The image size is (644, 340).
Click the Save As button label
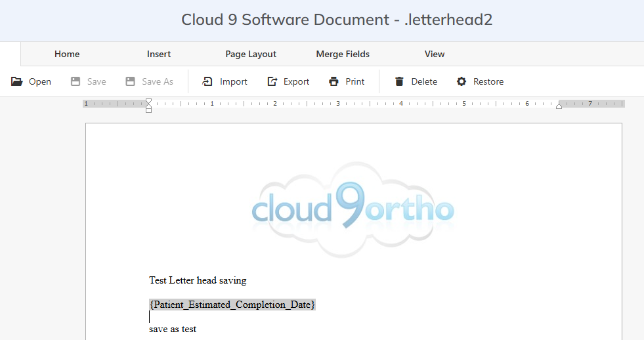[x=158, y=81]
